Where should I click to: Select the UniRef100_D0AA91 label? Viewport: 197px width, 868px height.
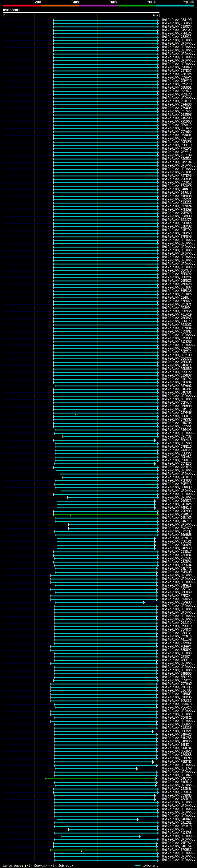tap(176, 545)
